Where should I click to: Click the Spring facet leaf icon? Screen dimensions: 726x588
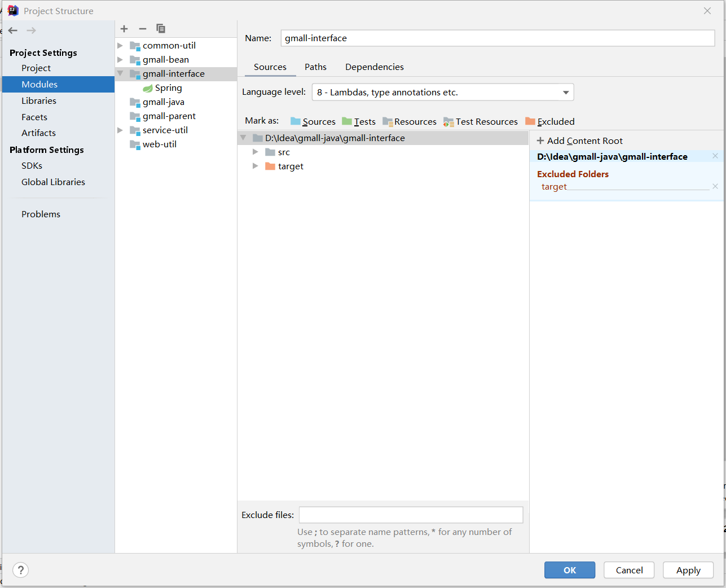(148, 88)
